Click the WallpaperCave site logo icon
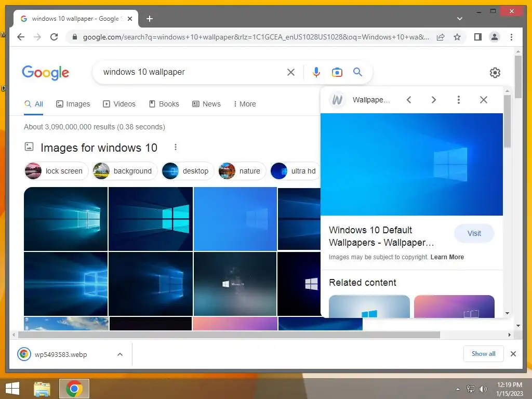The height and width of the screenshot is (399, 532). 337,100
